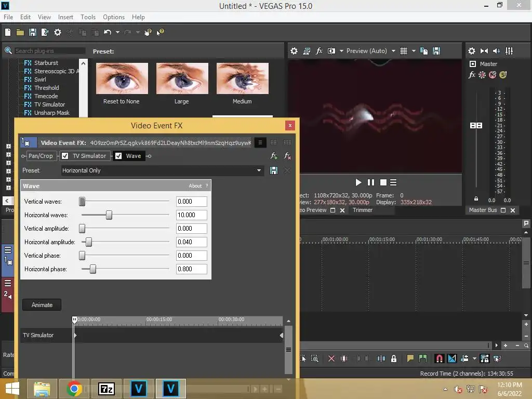Click the Search plug-ins field
Screen dimensions: 532x399
pyautogui.click(x=50, y=51)
